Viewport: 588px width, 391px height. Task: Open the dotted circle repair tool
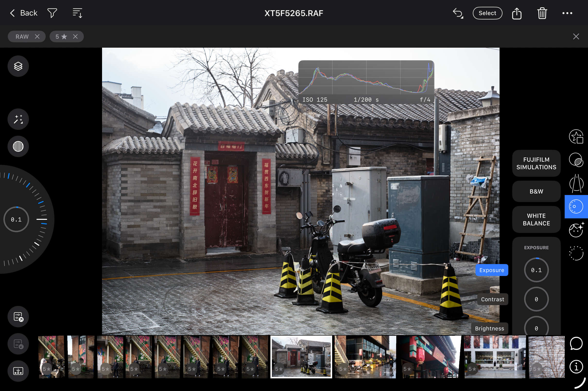click(576, 253)
